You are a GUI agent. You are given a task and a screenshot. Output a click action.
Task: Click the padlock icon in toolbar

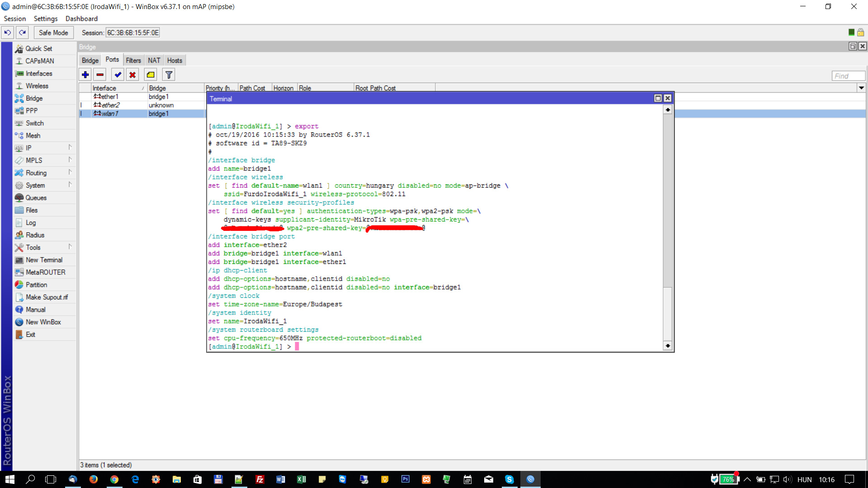[x=861, y=32]
